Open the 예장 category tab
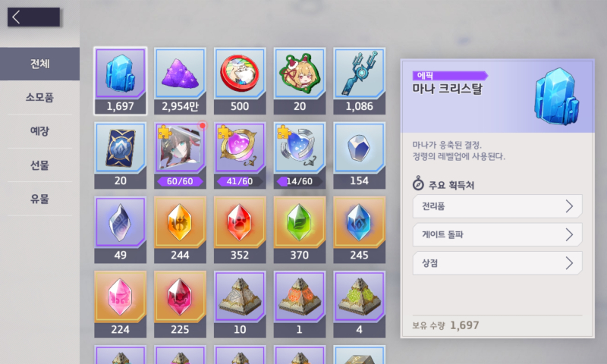The height and width of the screenshot is (364, 607). [40, 131]
